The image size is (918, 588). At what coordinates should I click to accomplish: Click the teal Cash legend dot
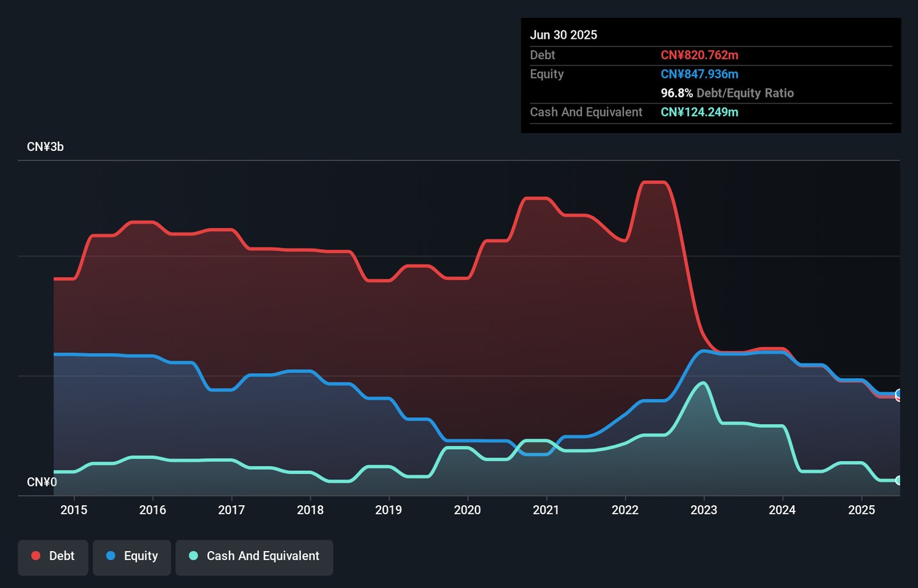[x=194, y=556]
